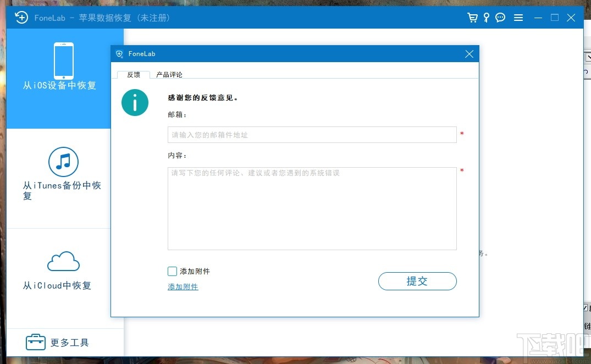Select 从iTunes备份中恢复 in sidebar
Image resolution: width=591 pixels, height=364 pixels.
click(x=60, y=190)
